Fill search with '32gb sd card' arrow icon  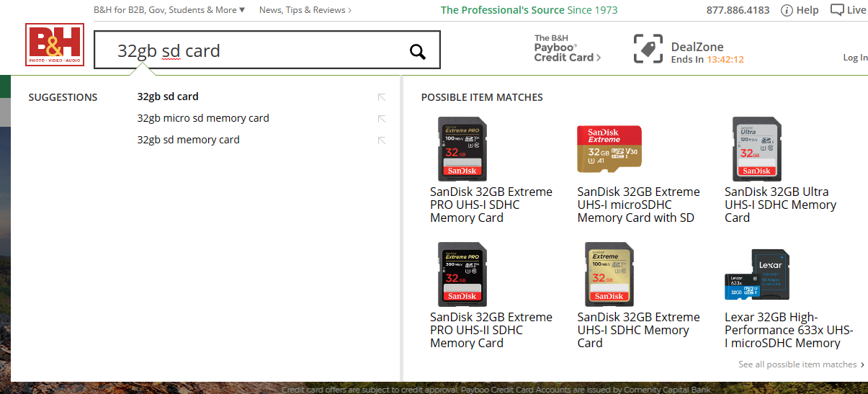tap(382, 97)
